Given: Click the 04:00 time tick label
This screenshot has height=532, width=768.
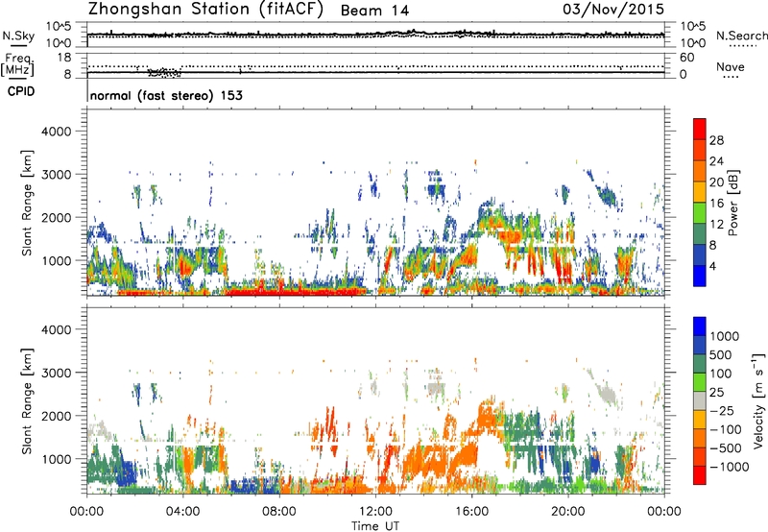Looking at the screenshot, I should tap(182, 512).
